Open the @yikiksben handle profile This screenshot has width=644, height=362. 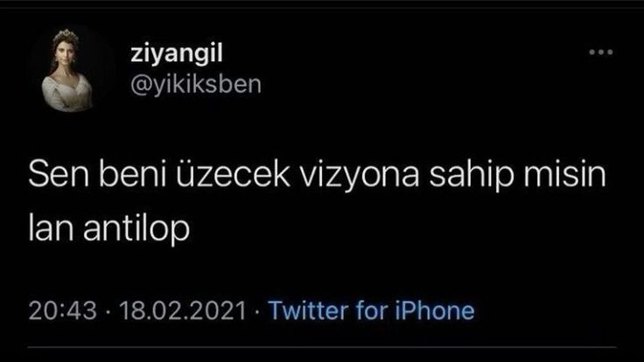point(196,84)
